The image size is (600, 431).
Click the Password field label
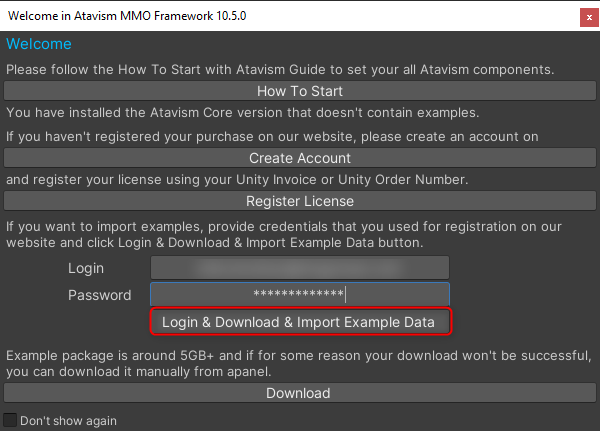(x=99, y=295)
